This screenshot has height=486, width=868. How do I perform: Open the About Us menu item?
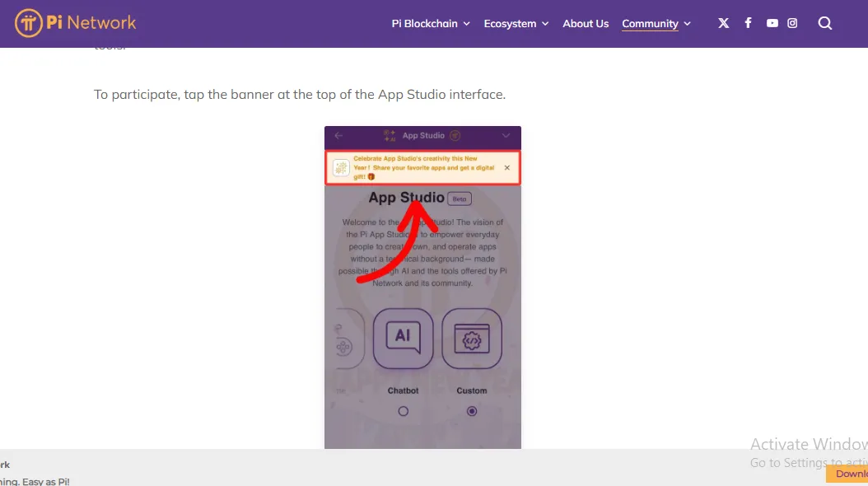click(586, 24)
